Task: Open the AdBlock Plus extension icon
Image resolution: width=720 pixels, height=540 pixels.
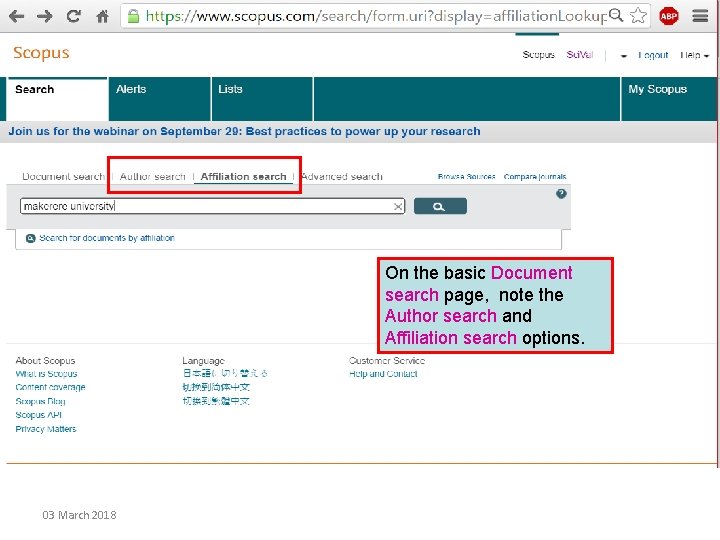Action: pos(668,17)
